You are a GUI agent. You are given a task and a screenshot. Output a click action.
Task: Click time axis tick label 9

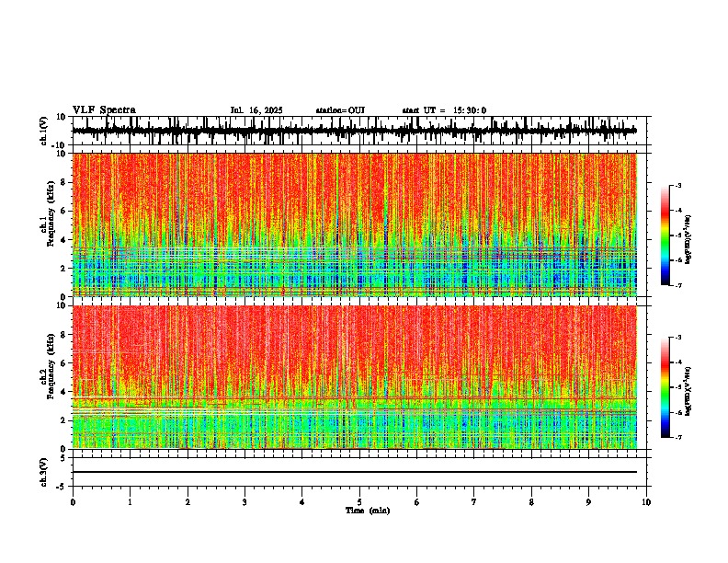(x=588, y=502)
